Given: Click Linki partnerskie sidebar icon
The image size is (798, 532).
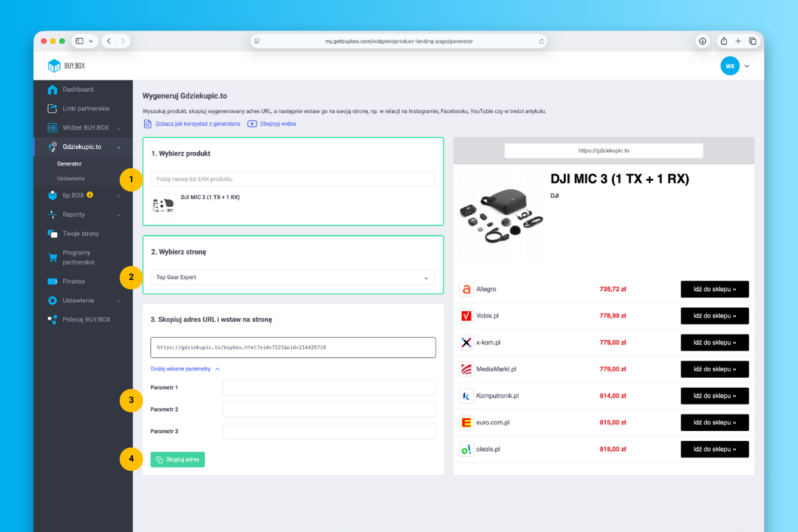Looking at the screenshot, I should click(53, 108).
